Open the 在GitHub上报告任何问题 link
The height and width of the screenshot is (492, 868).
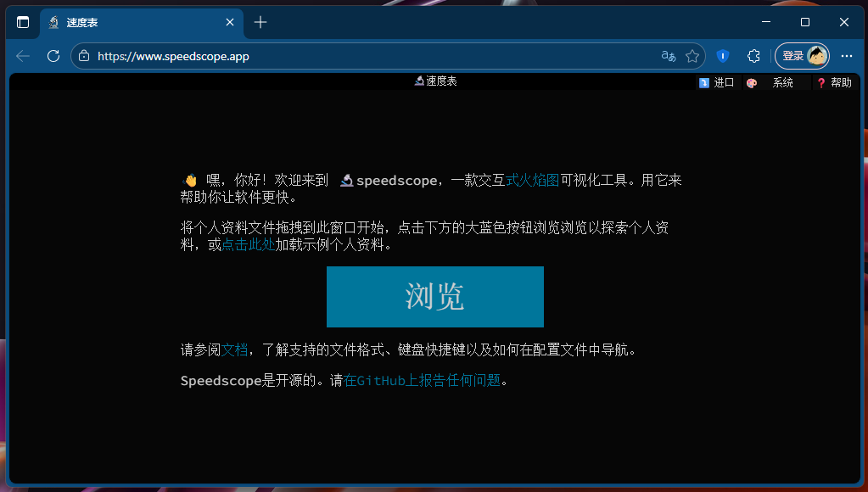click(x=422, y=380)
